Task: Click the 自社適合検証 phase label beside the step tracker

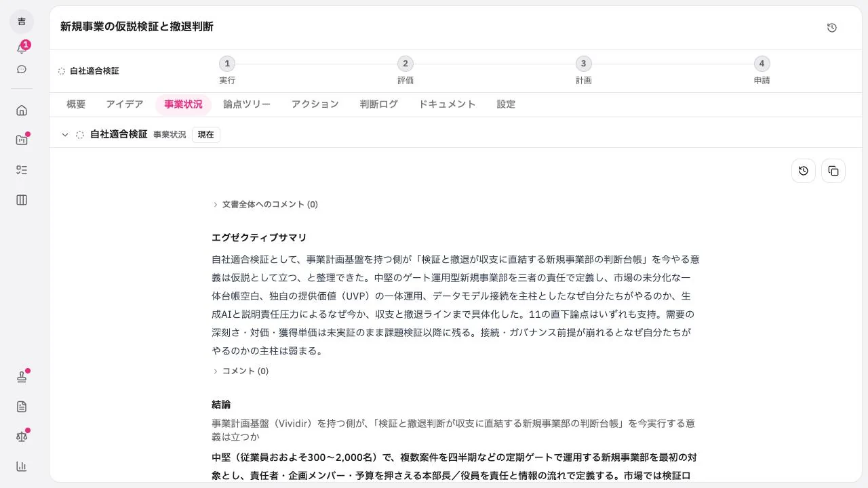Action: click(x=94, y=71)
